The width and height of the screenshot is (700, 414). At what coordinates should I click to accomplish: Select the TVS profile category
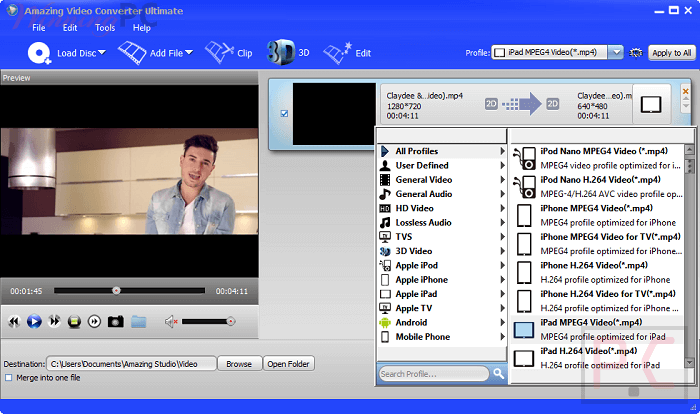442,237
